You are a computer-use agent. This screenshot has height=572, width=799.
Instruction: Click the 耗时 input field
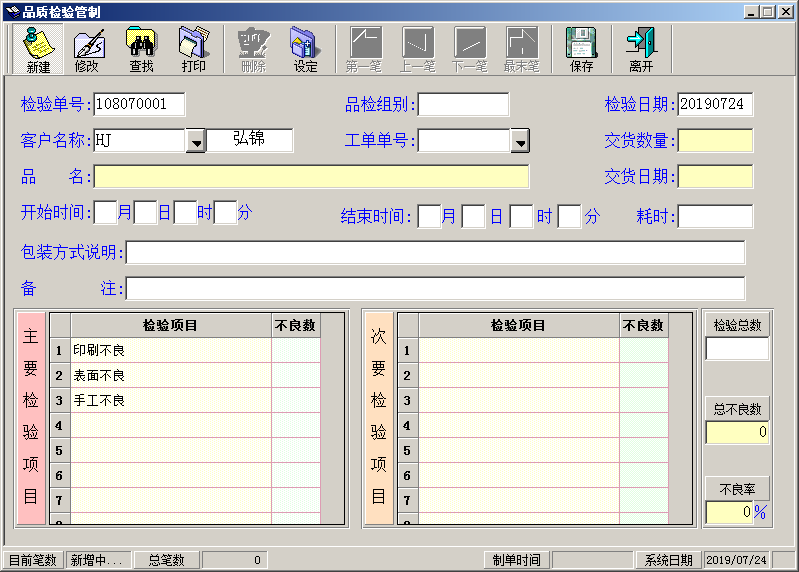[715, 216]
